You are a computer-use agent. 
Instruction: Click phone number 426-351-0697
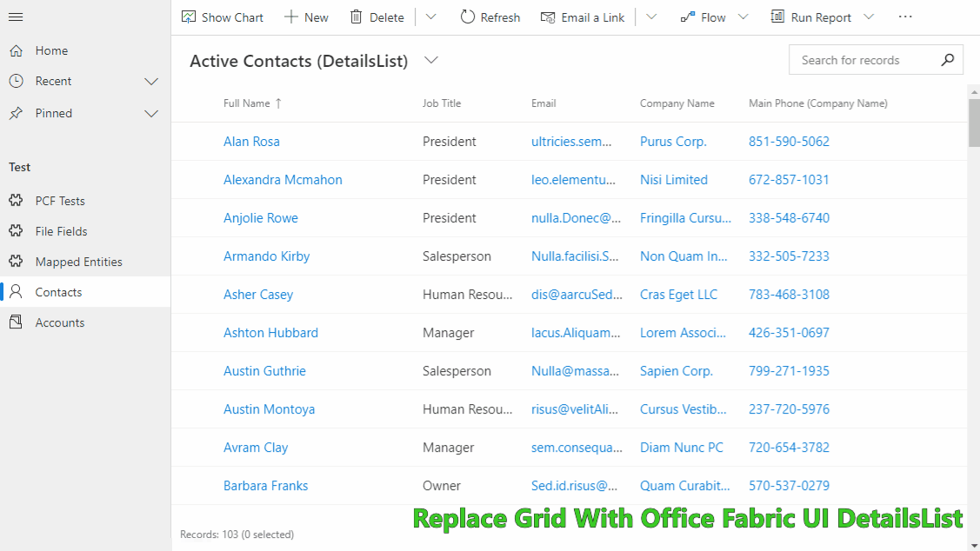click(789, 333)
